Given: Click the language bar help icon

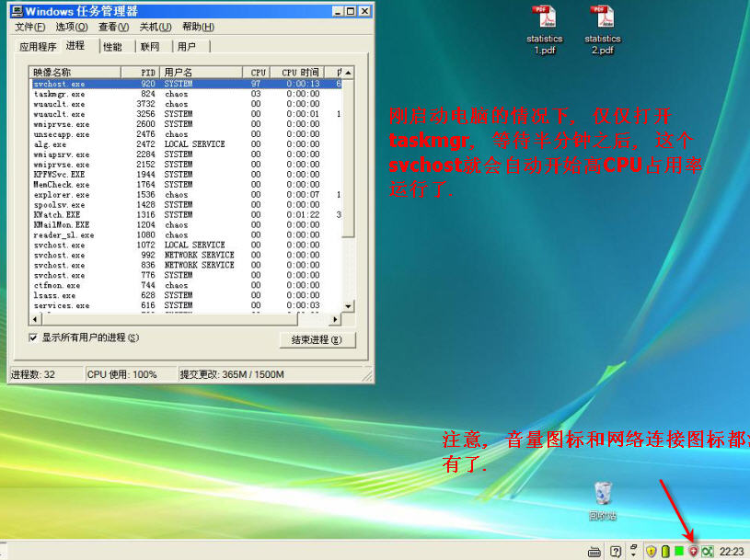Looking at the screenshot, I should pos(616,552).
